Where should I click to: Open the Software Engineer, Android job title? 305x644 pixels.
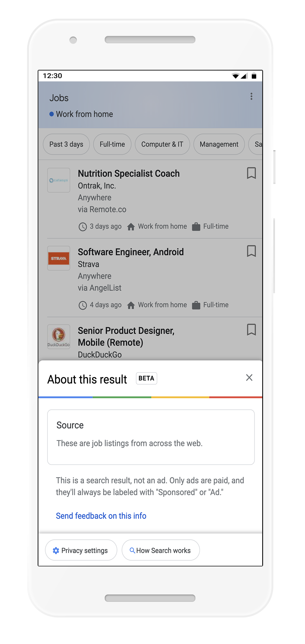pyautogui.click(x=131, y=252)
